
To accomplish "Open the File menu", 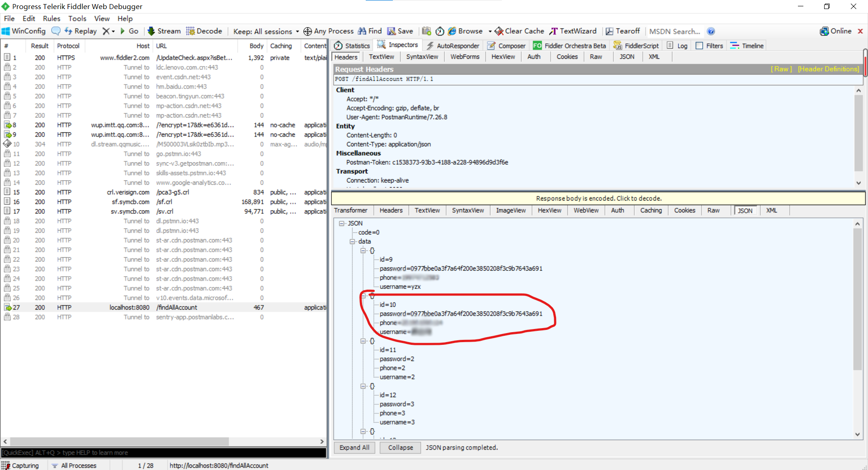I will (9, 19).
